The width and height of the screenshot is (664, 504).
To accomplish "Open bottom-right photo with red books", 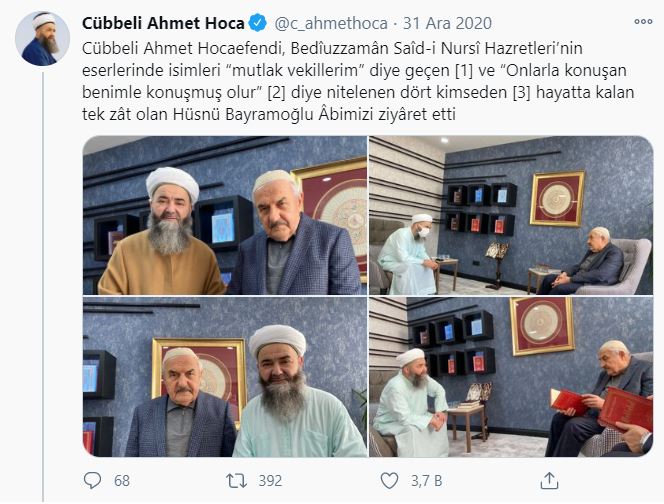I will [511, 377].
